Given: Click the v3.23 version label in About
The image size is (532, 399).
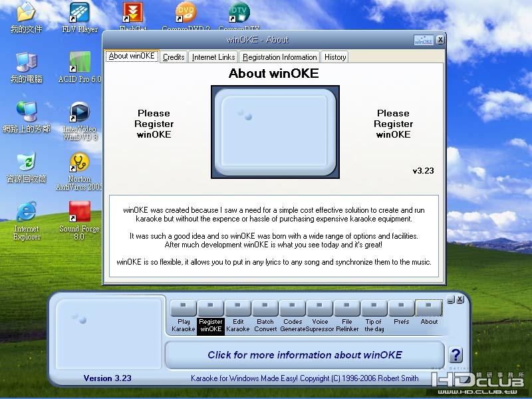Looking at the screenshot, I should pos(423,171).
